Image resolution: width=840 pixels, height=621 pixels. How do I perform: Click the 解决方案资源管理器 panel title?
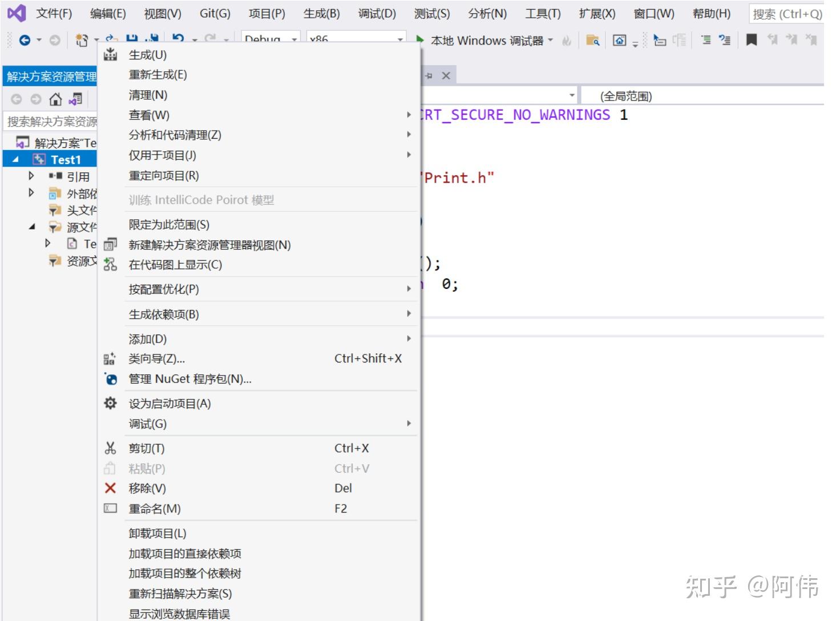52,76
